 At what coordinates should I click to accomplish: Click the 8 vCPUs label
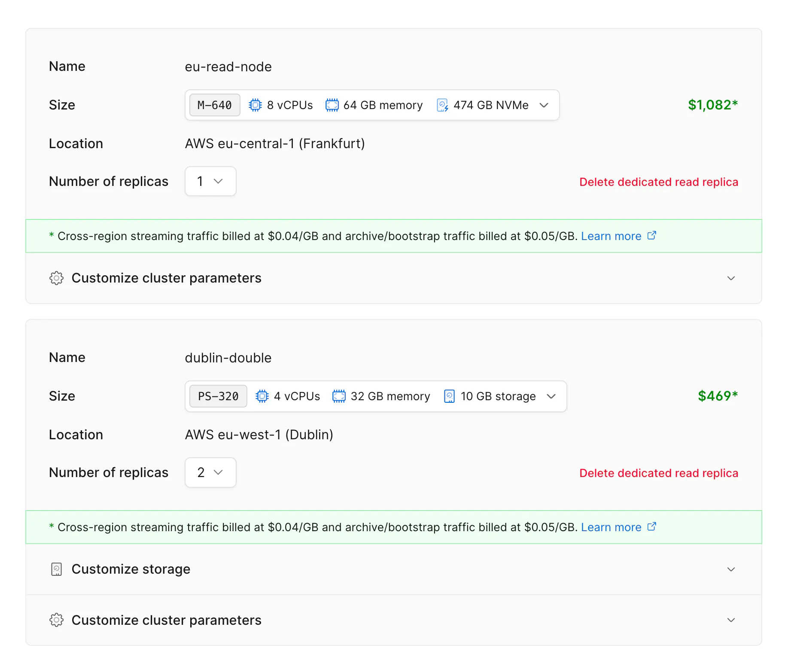(290, 105)
